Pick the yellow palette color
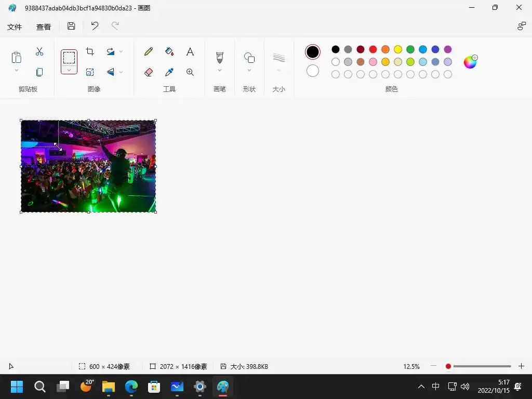532x399 pixels. click(398, 49)
